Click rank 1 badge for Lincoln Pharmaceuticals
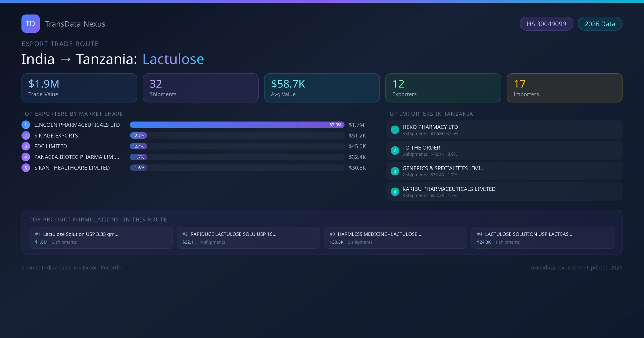The image size is (644, 338). point(26,125)
